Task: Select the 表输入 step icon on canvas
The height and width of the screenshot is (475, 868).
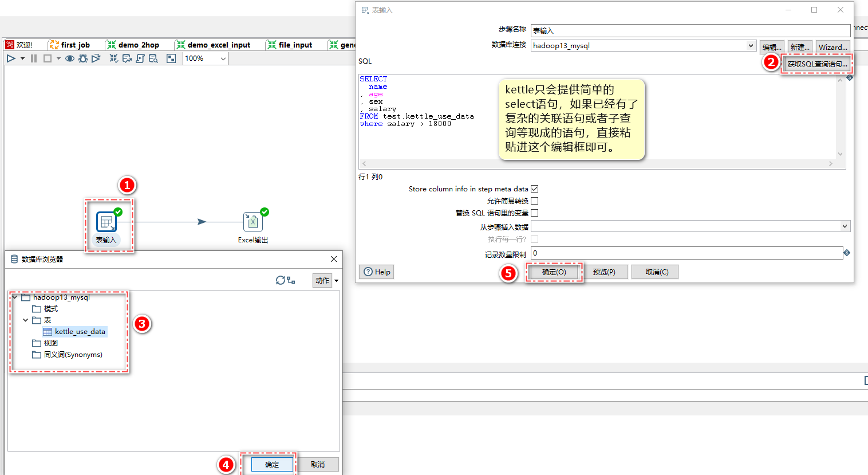Action: click(x=106, y=222)
